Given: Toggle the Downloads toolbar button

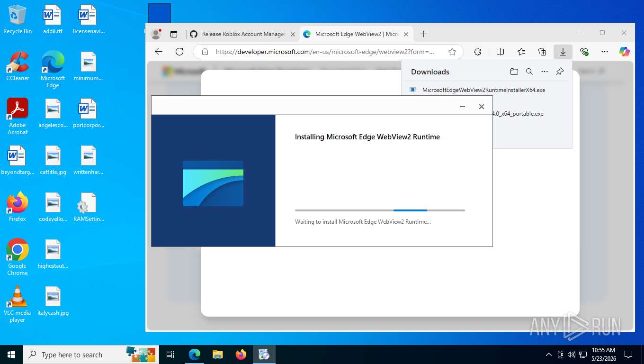Looking at the screenshot, I should coord(563,52).
